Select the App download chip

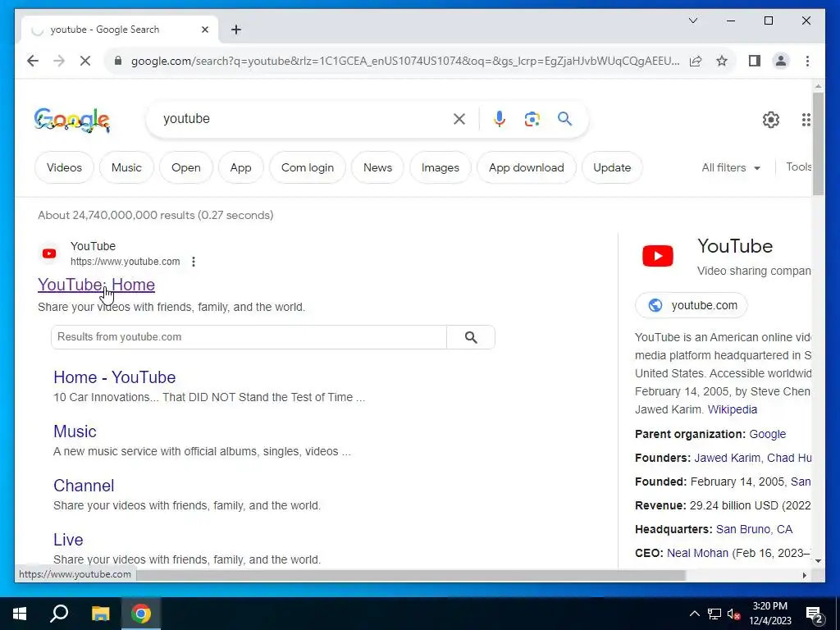527,167
